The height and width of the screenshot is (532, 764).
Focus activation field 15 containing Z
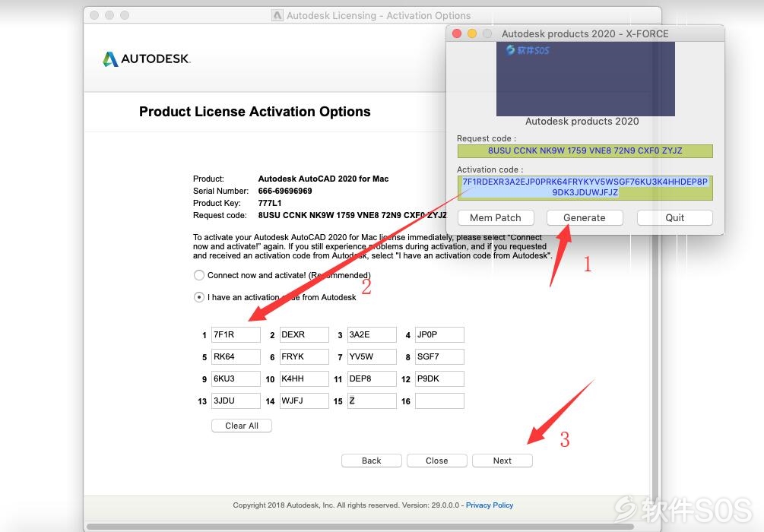pos(372,401)
